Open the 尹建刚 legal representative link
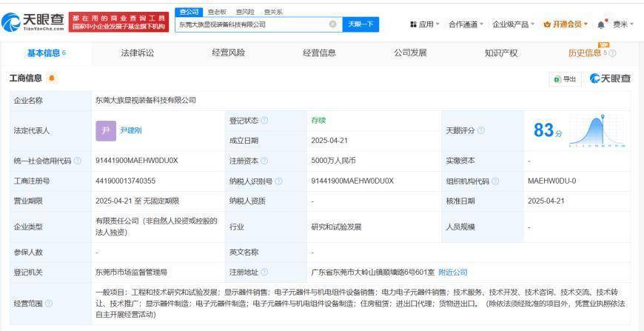The height and width of the screenshot is (331, 644). click(131, 131)
